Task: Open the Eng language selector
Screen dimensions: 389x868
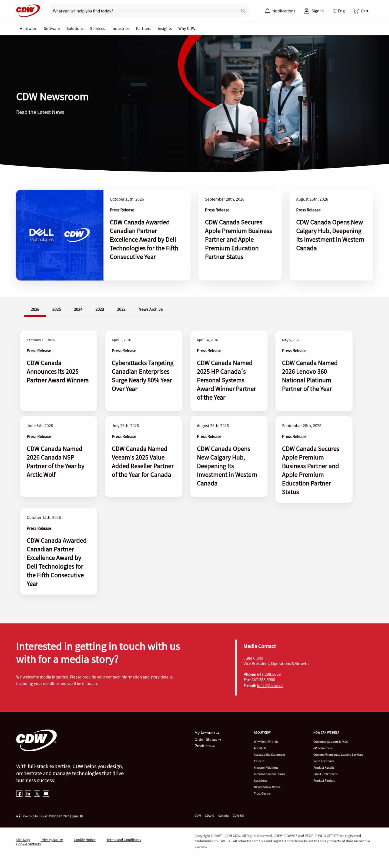Action: (339, 11)
